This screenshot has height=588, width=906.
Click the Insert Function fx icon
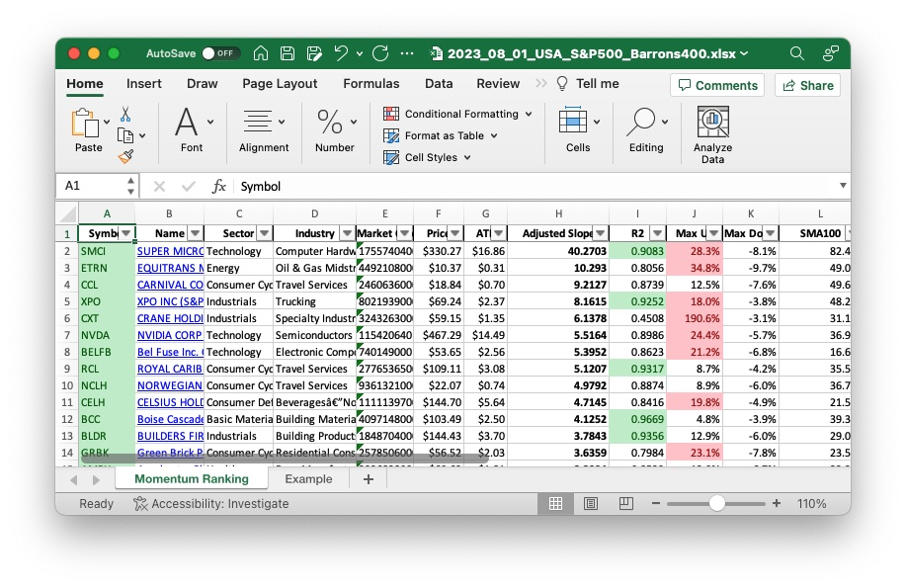coord(219,186)
